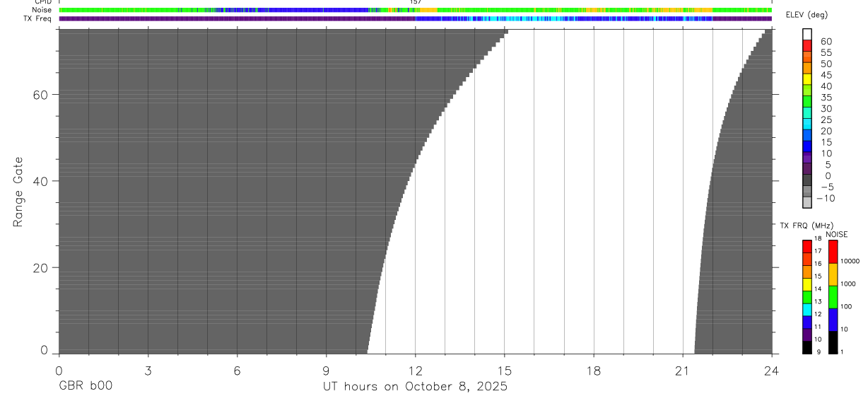The image size is (868, 401).
Task: Click the x-axis tick label '6'
Action: tap(237, 370)
